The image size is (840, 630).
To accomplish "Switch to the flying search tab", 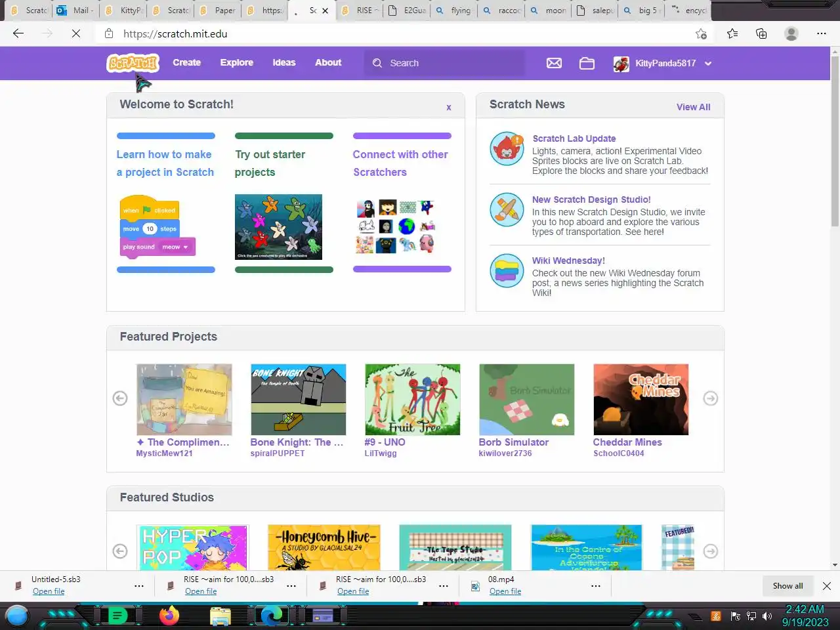I will point(453,10).
